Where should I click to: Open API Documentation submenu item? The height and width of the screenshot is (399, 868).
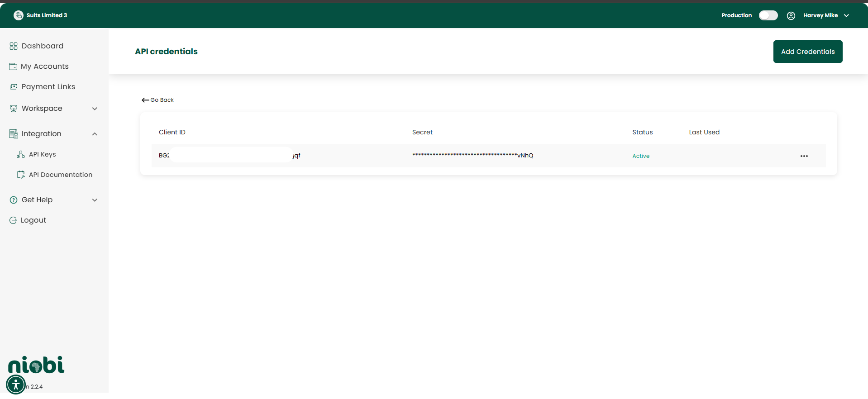(61, 175)
